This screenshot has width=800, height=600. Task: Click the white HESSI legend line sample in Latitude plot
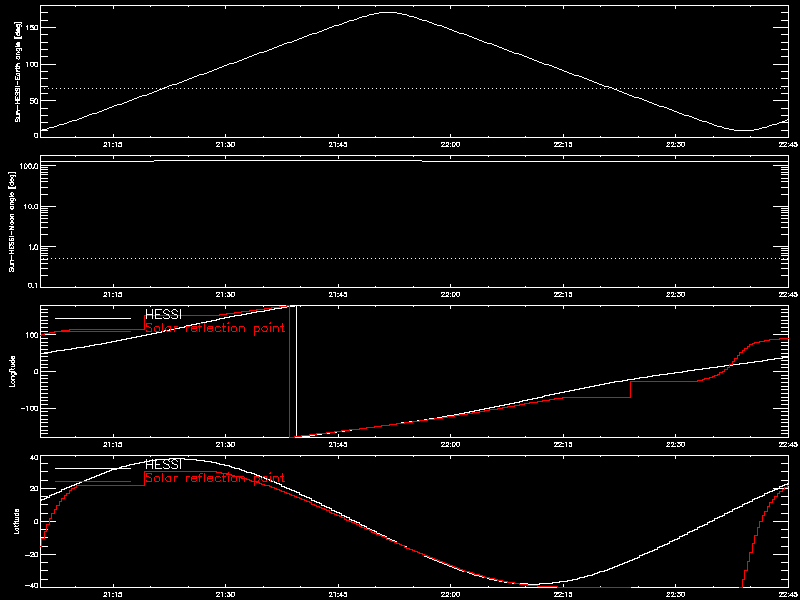pos(93,468)
